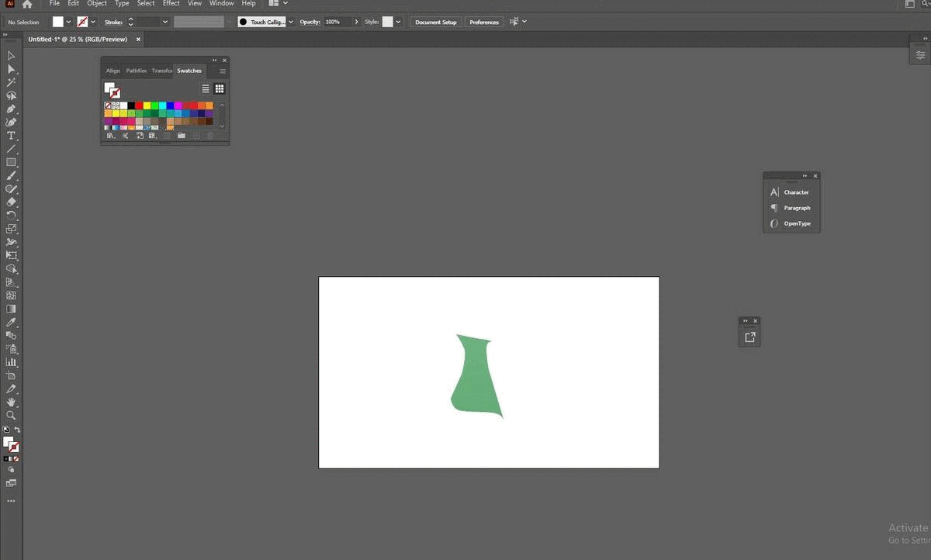Select the Line Segment tool

[x=11, y=149]
